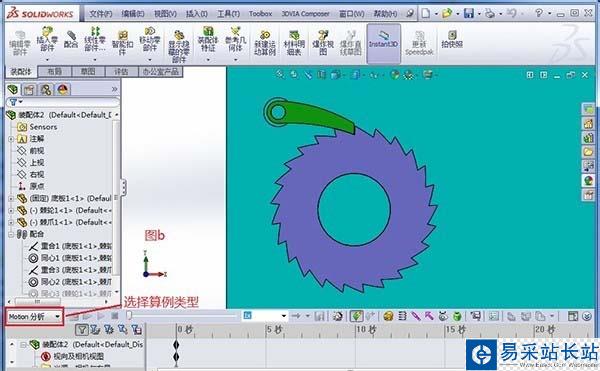Image resolution: width=600 pixels, height=371 pixels.
Task: Click the 拍快照 (Take Snapshot) icon
Action: [452, 35]
